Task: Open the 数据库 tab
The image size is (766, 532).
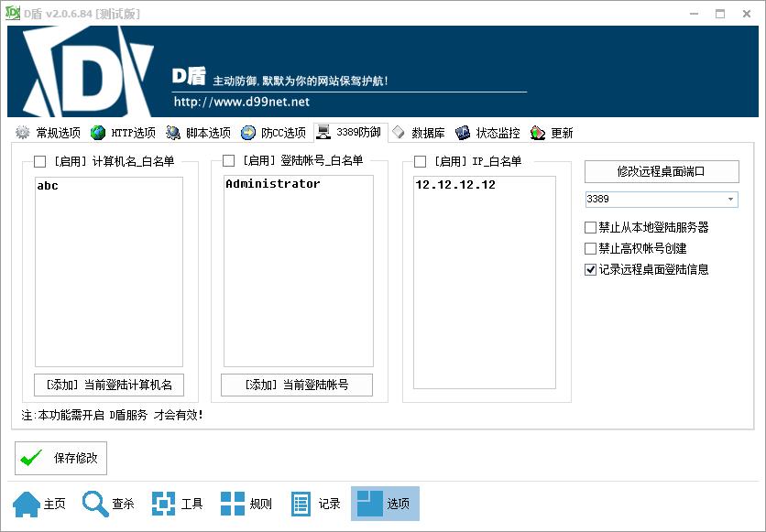Action: [x=419, y=133]
